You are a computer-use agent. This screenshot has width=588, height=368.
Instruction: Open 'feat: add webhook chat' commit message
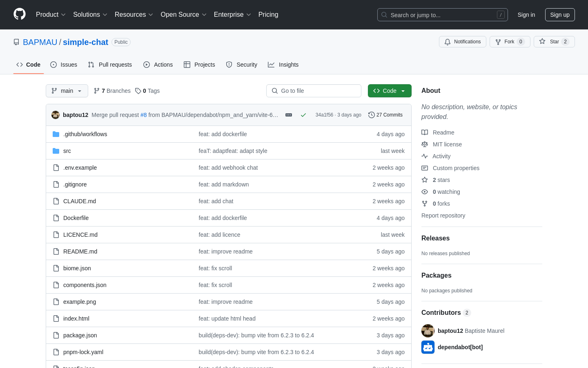click(x=228, y=168)
